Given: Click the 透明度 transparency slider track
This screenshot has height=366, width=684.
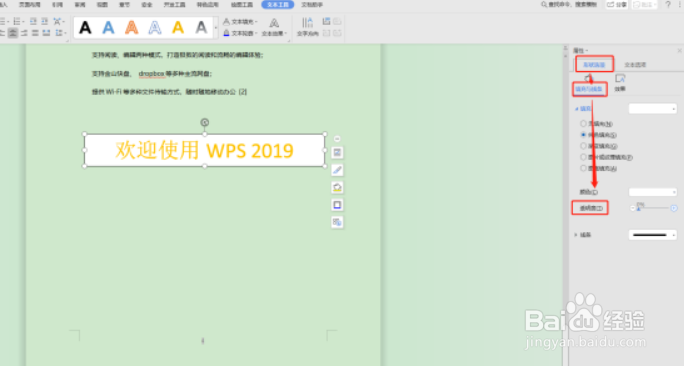Looking at the screenshot, I should click(x=653, y=209).
